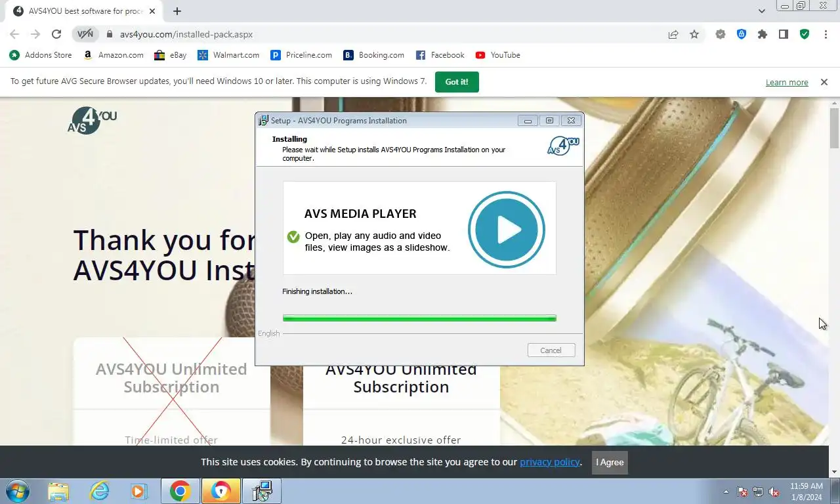Open Addons Store bookmark
Image resolution: width=840 pixels, height=504 pixels.
click(41, 55)
